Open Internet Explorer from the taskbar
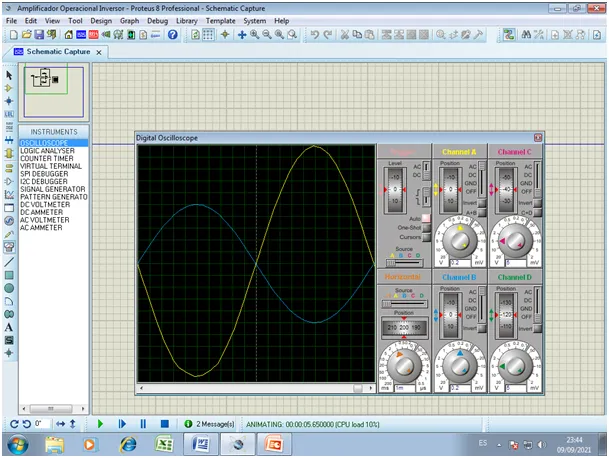Image resolution: width=609 pixels, height=458 pixels. (x=128, y=444)
